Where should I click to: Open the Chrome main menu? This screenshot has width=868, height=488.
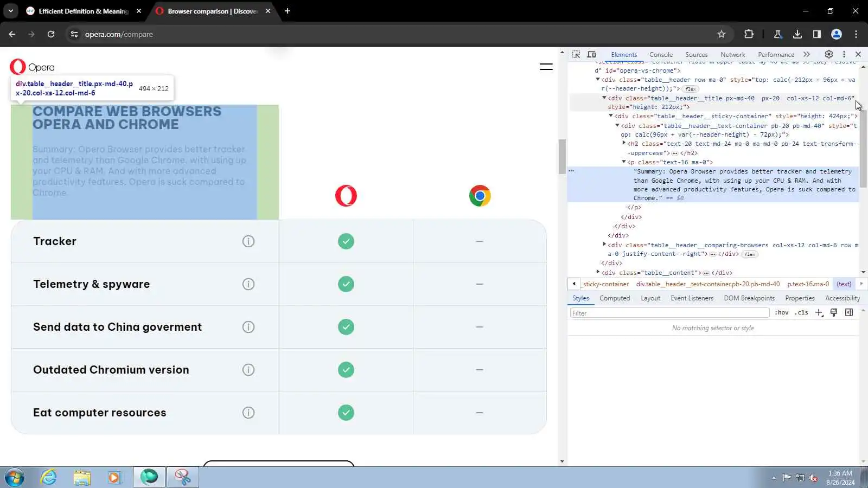click(856, 34)
